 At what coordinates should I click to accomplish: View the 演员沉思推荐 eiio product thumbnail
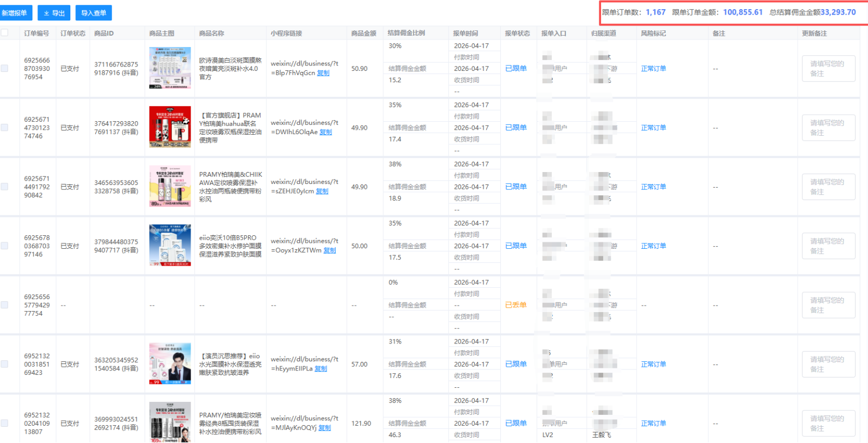[170, 363]
